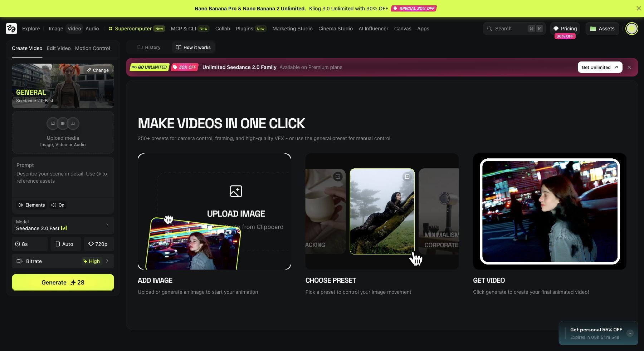The image size is (644, 351).
Task: Click the aspect ratio icon beside Auto
Action: point(58,244)
